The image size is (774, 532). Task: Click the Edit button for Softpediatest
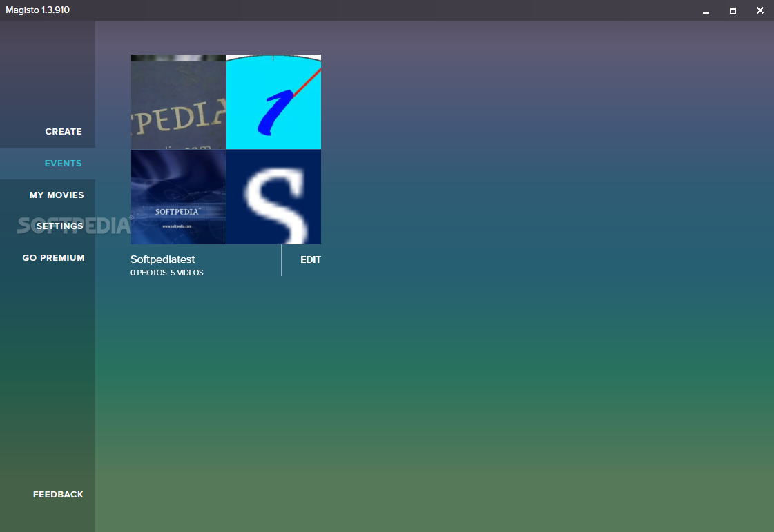311,259
